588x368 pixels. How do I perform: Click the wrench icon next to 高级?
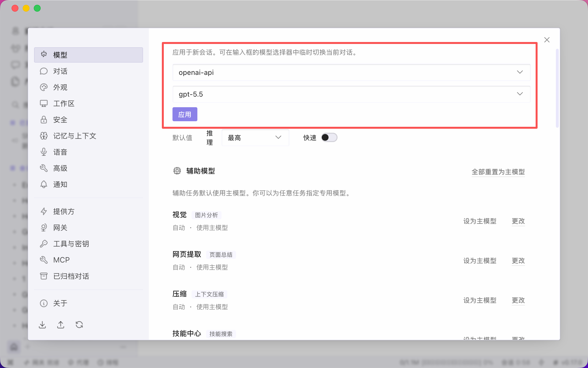[x=44, y=168]
